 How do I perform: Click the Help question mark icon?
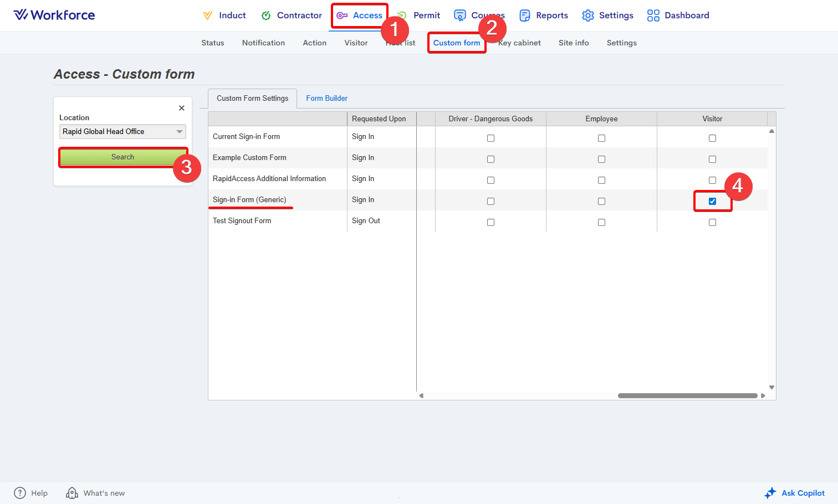tap(20, 493)
